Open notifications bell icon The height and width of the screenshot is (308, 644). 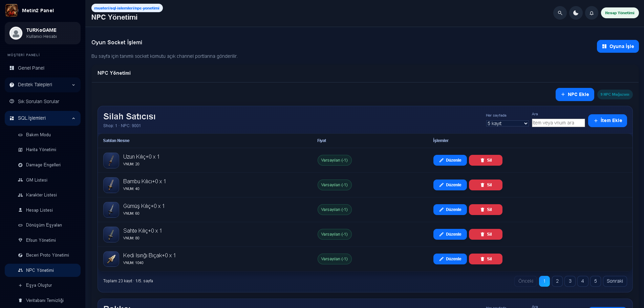pos(592,13)
